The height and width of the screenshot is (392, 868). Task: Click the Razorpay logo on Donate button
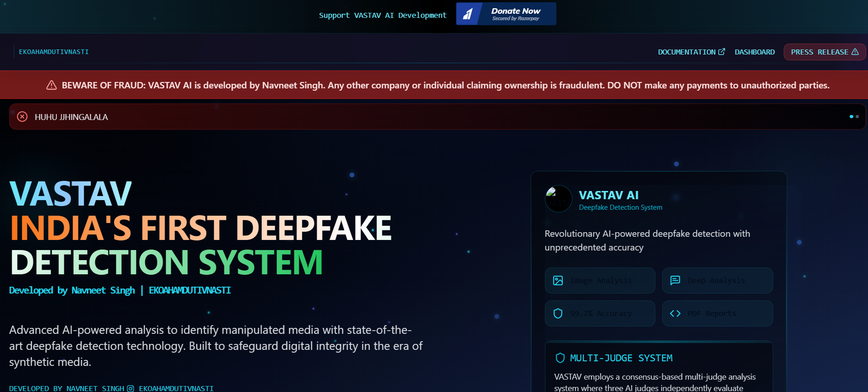click(467, 14)
